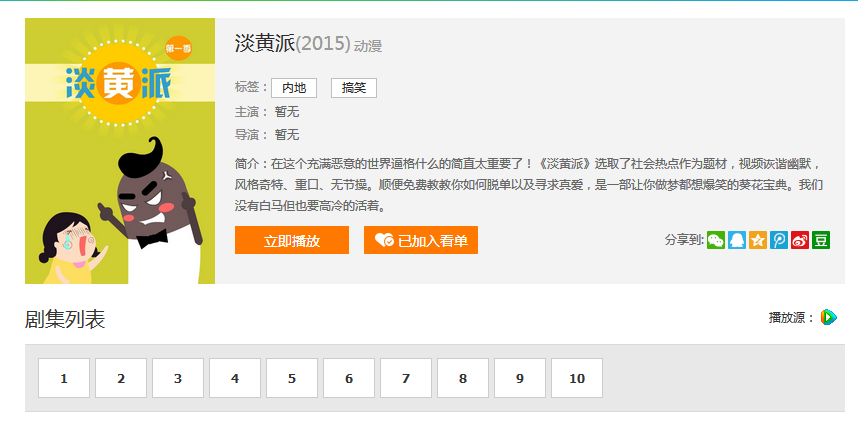Open episode 6

coord(349,378)
